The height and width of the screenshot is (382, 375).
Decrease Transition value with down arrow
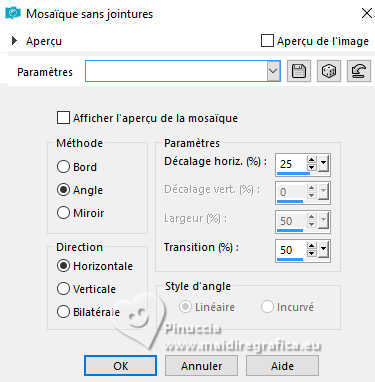click(311, 253)
